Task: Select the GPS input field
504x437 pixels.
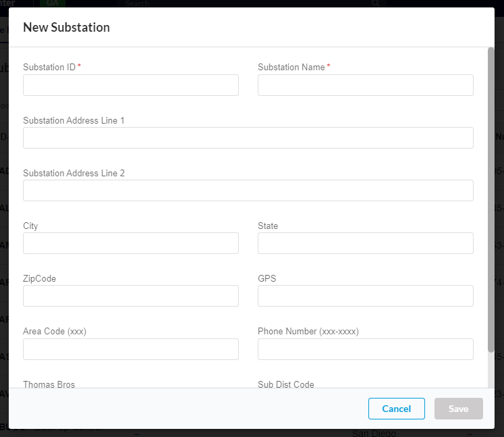Action: 365,296
